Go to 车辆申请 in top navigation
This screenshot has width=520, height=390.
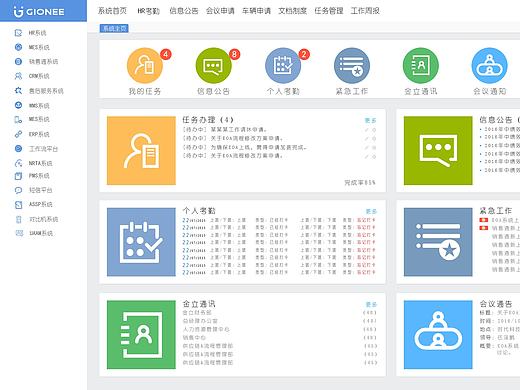[256, 11]
